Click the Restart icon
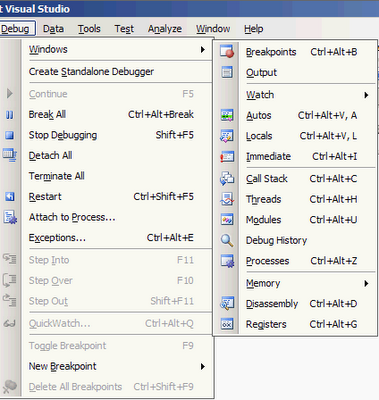The image size is (379, 400). [10, 197]
